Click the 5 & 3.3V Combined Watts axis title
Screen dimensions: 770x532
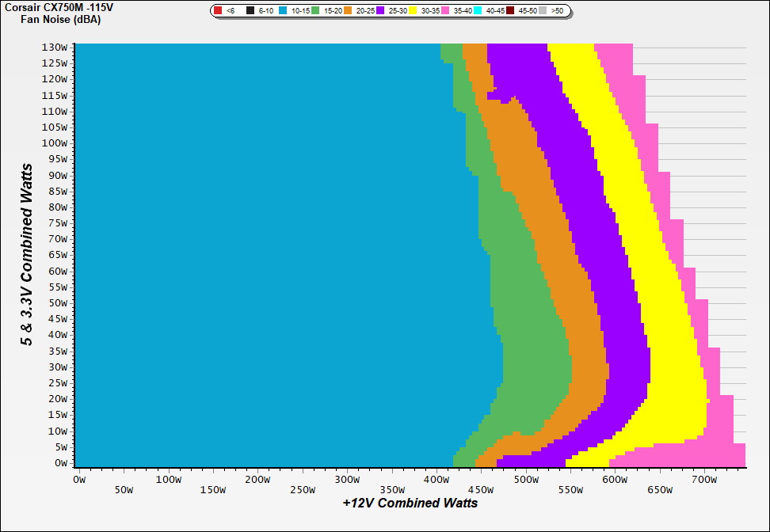coord(27,254)
